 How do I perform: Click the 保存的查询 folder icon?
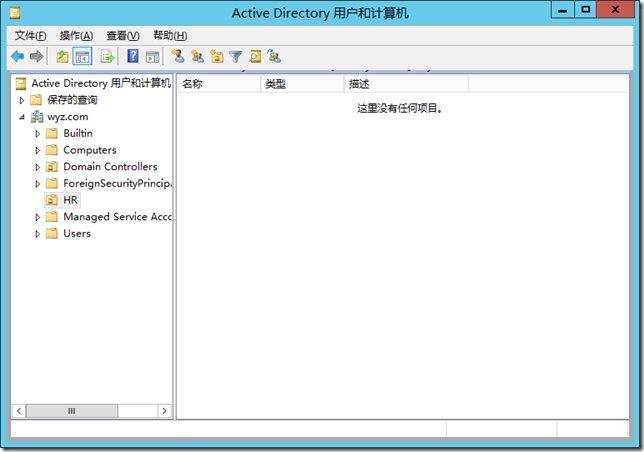point(36,100)
